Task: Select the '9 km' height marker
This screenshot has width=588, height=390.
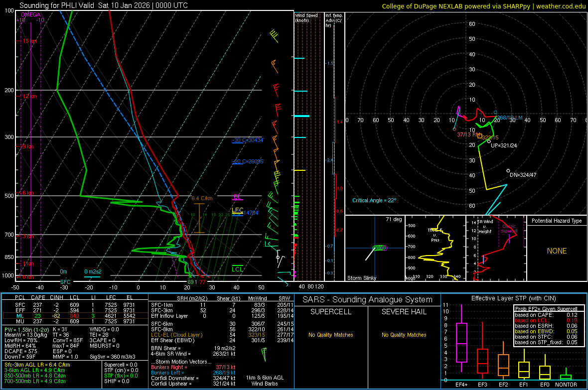Action: (28, 146)
